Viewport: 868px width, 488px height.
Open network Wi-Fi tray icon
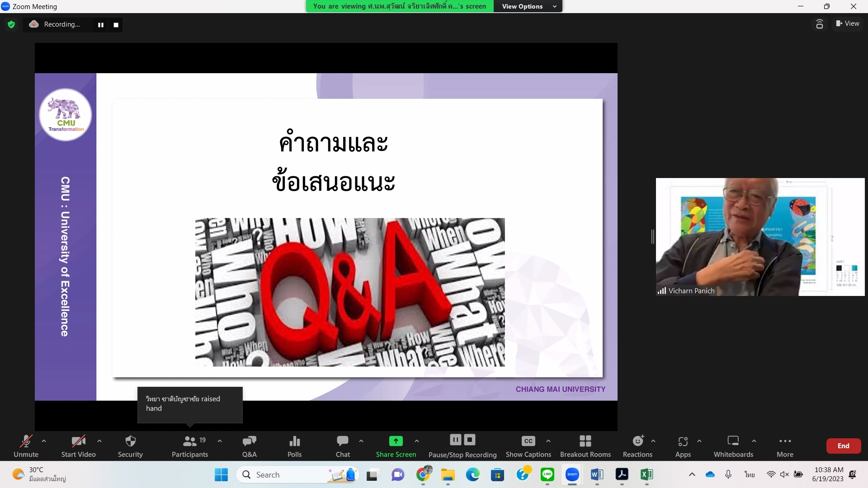(x=771, y=474)
